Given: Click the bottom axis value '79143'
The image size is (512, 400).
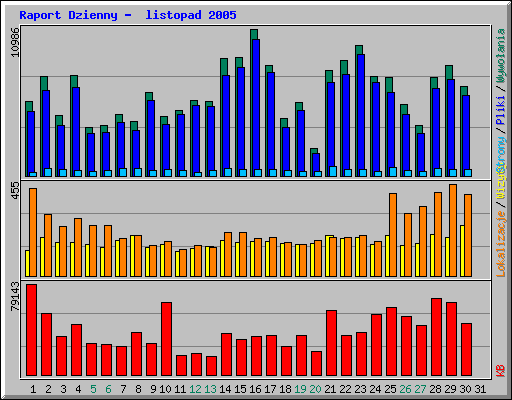Looking at the screenshot, I should (15, 296).
